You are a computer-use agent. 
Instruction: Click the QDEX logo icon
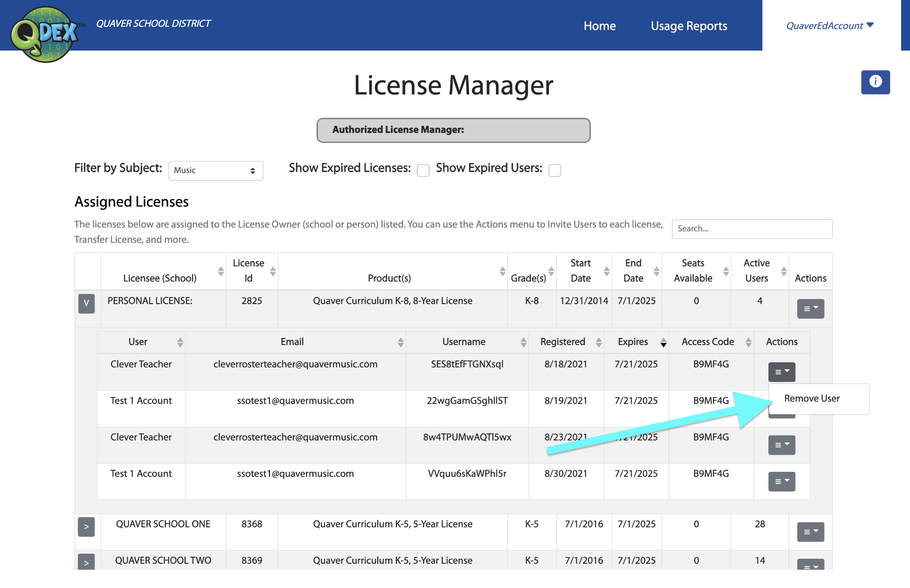pos(44,33)
